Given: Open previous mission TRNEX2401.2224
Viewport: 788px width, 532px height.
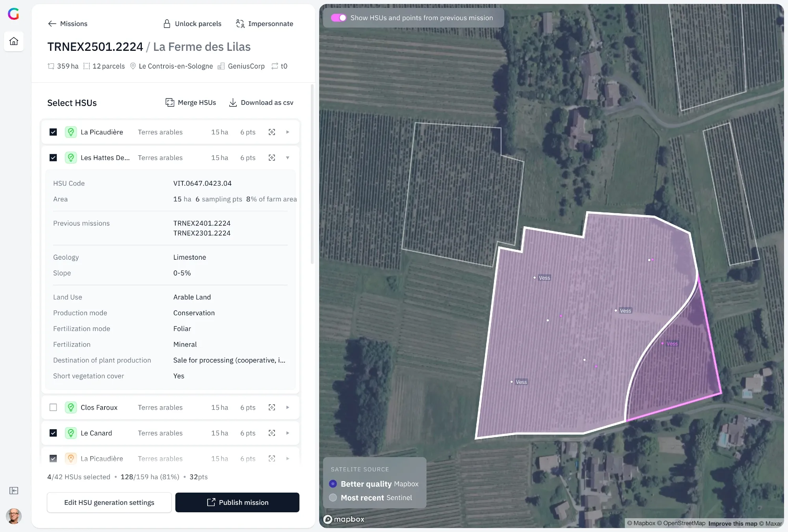Looking at the screenshot, I should point(202,223).
